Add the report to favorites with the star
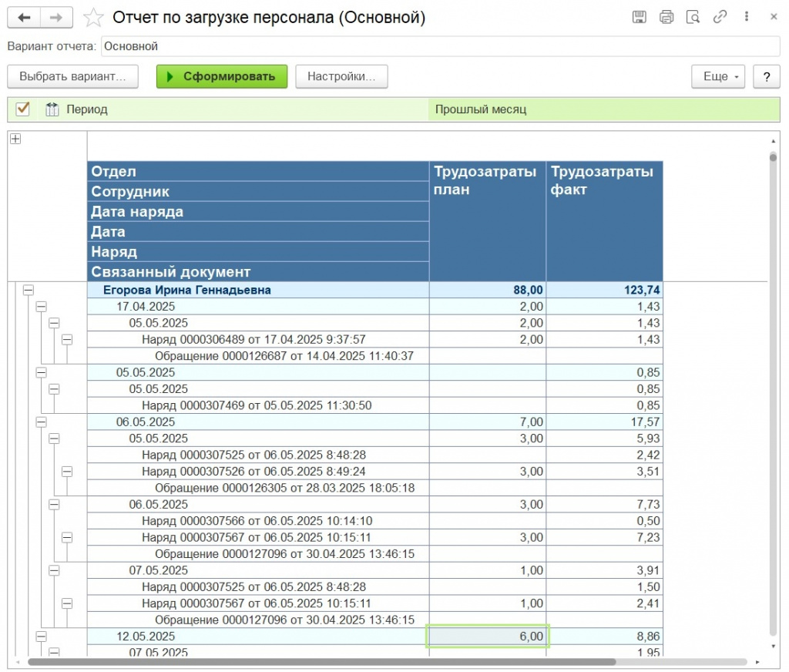This screenshot has height=672, width=789. pyautogui.click(x=93, y=17)
